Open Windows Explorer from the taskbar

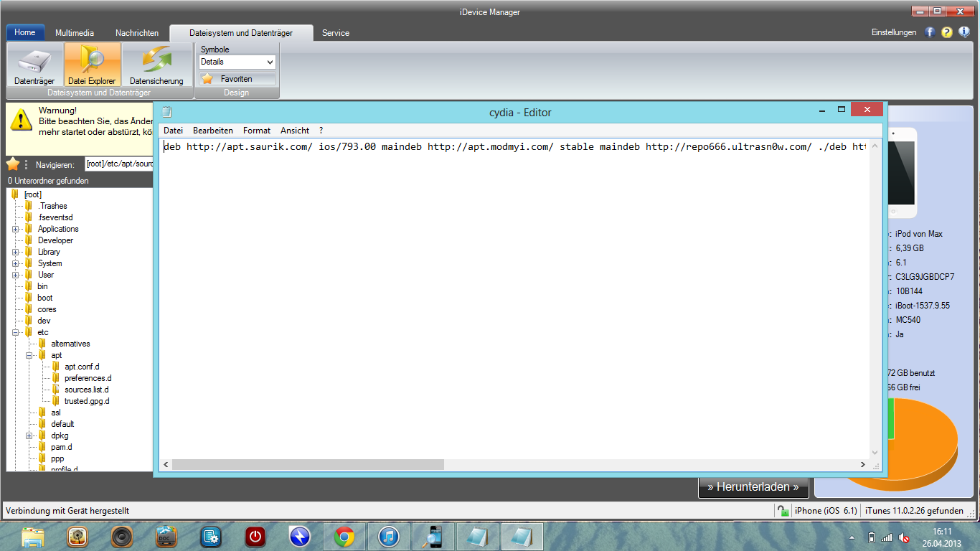[x=32, y=537]
